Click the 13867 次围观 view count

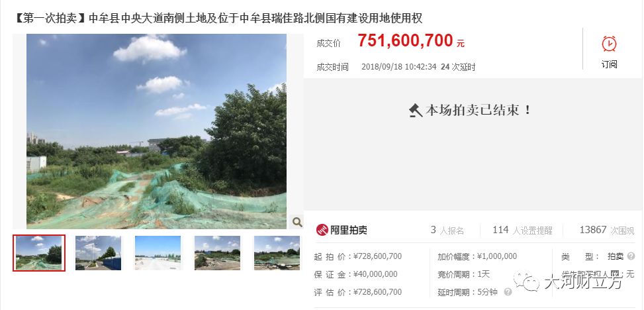[607, 231]
